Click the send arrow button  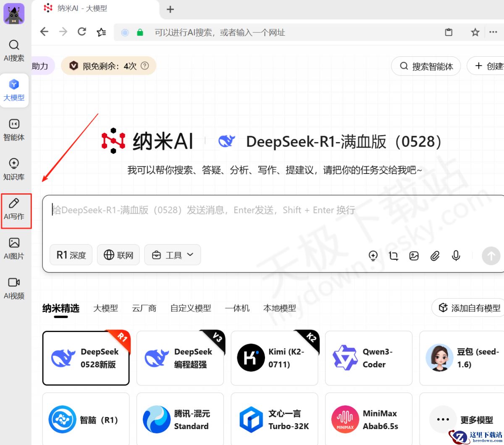click(x=491, y=255)
